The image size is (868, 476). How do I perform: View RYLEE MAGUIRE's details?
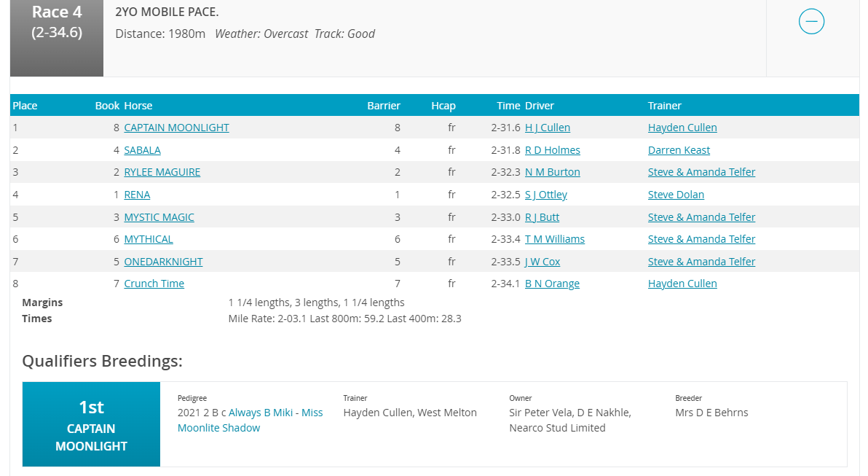(x=162, y=171)
